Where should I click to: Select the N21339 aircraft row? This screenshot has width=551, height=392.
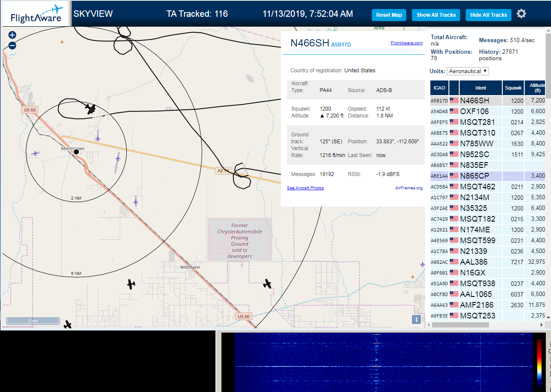pyautogui.click(x=488, y=251)
